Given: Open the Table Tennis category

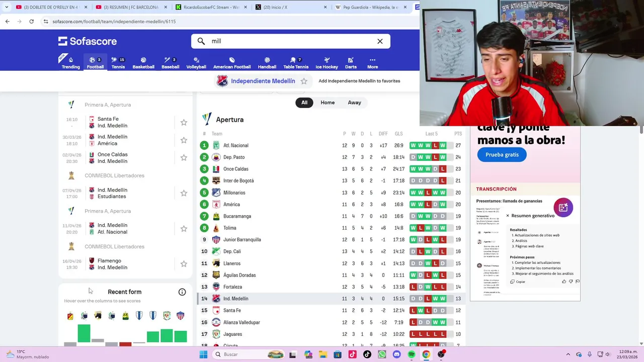Looking at the screenshot, I should 296,63.
